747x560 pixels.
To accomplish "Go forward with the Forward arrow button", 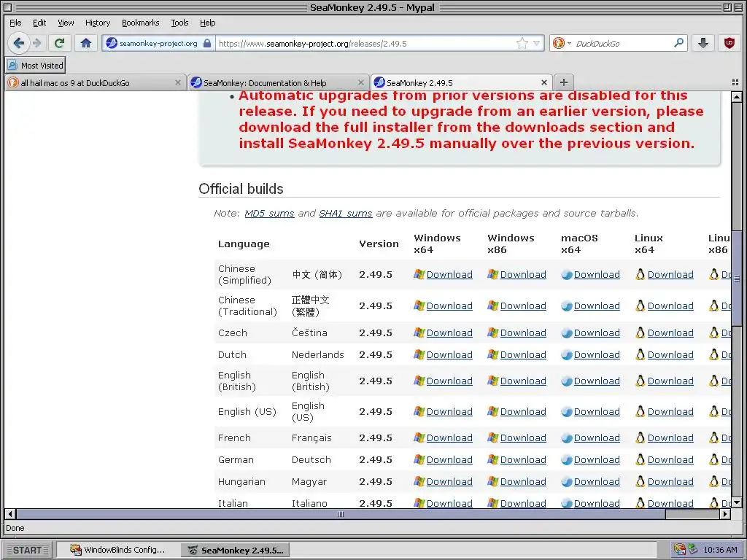I will (37, 43).
